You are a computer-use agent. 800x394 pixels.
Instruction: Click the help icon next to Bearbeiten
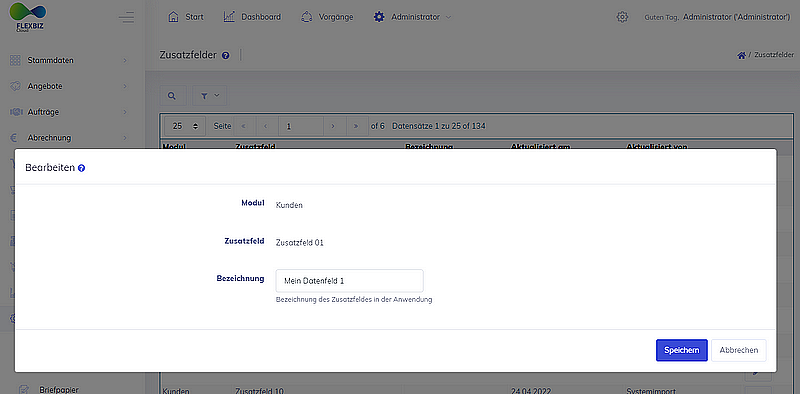(82, 168)
